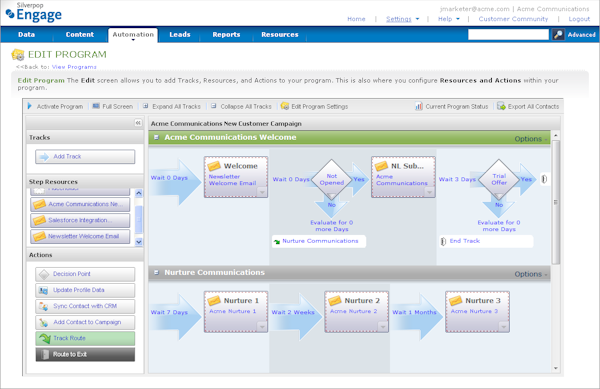Follow the View Programs link
600x389 pixels.
74,67
